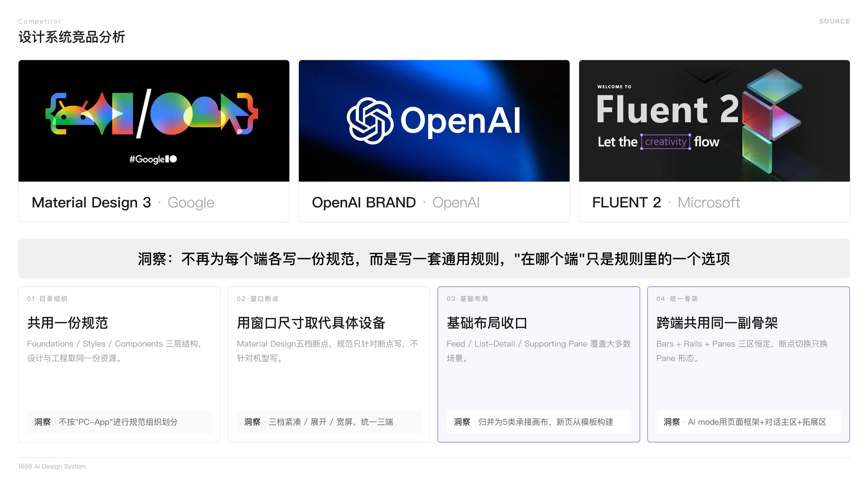Click the '1688 AI Design System' footer text
The height and width of the screenshot is (488, 868).
52,466
